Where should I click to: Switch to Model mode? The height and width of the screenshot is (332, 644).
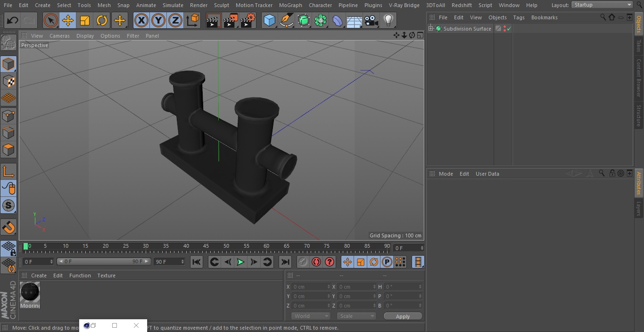(8, 64)
